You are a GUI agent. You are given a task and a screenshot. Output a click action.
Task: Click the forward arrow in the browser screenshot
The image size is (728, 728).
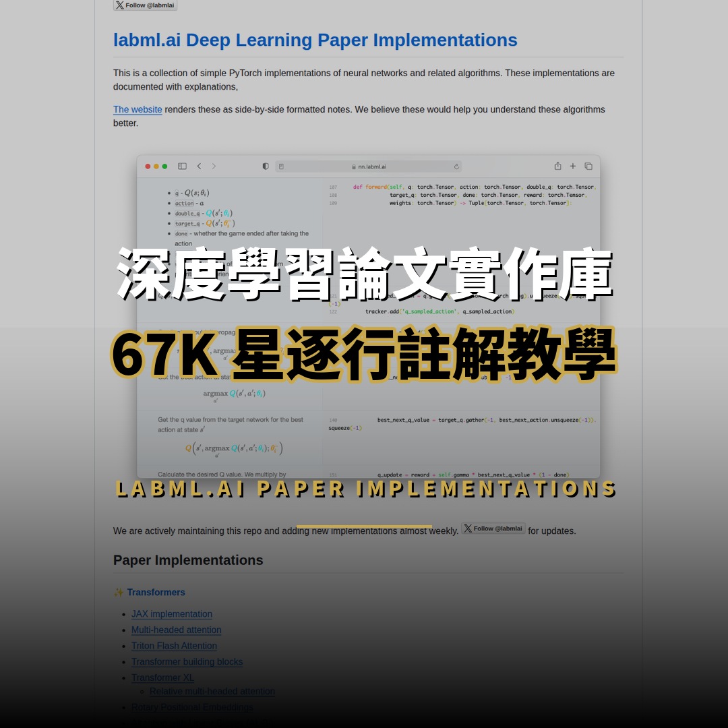214,166
